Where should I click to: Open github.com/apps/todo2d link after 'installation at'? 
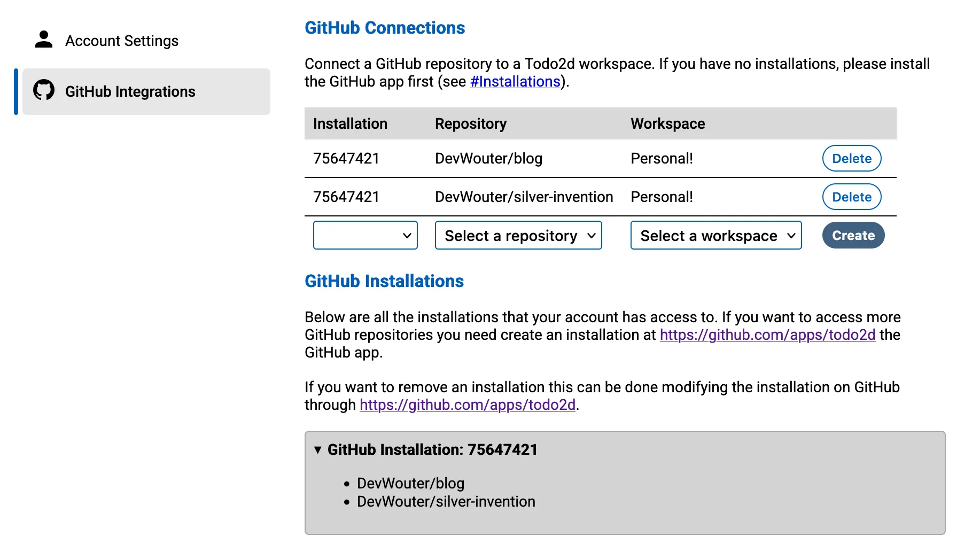point(768,335)
